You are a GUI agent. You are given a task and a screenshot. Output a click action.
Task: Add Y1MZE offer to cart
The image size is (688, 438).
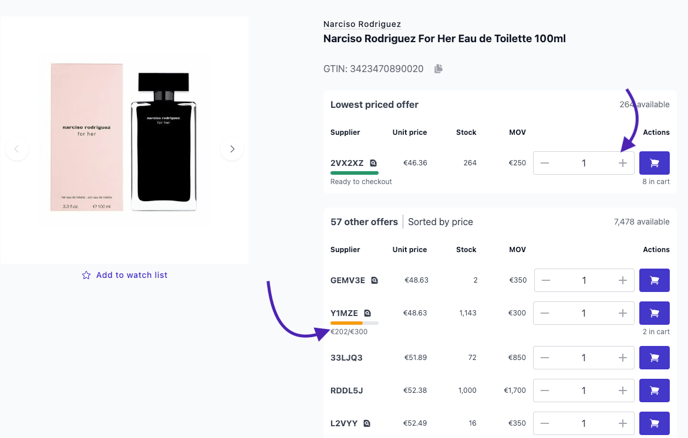(x=654, y=313)
